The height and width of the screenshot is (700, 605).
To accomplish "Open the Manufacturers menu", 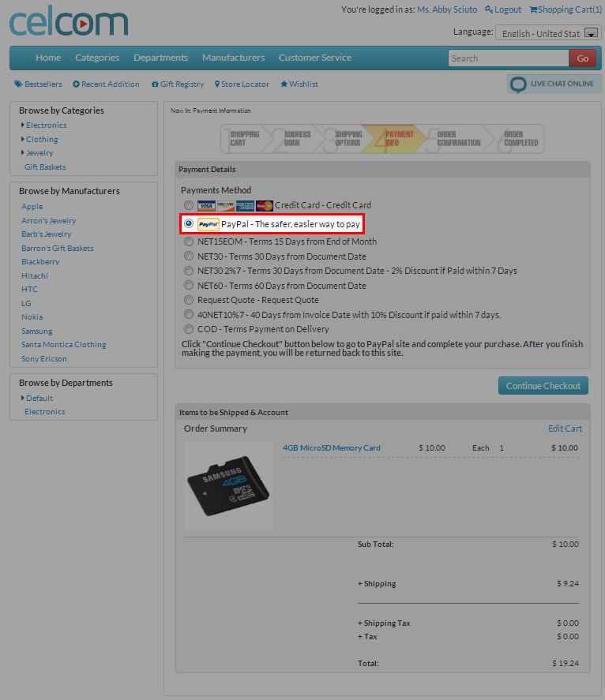I will (x=233, y=58).
